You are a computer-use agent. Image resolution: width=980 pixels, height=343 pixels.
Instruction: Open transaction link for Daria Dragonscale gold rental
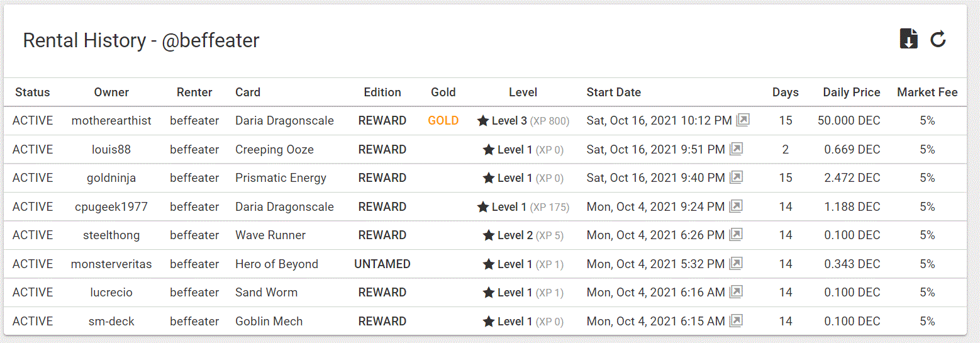pyautogui.click(x=743, y=120)
